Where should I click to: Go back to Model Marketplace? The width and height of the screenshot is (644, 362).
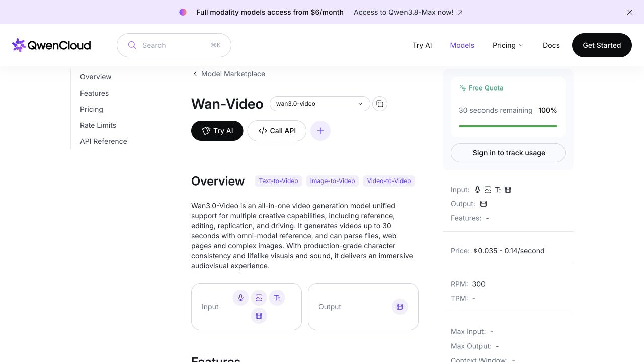point(233,74)
